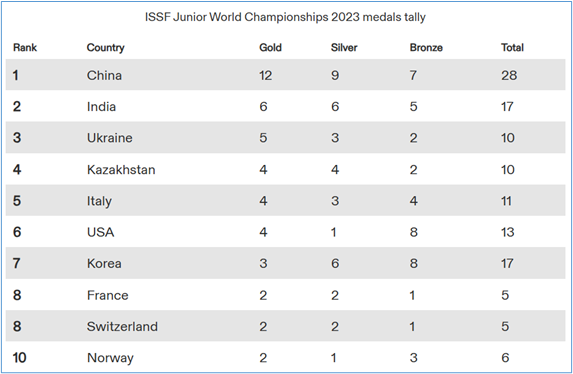Click the table title about 2023 medals tally
Image resolution: width=573 pixels, height=374 pixels.
click(x=285, y=17)
